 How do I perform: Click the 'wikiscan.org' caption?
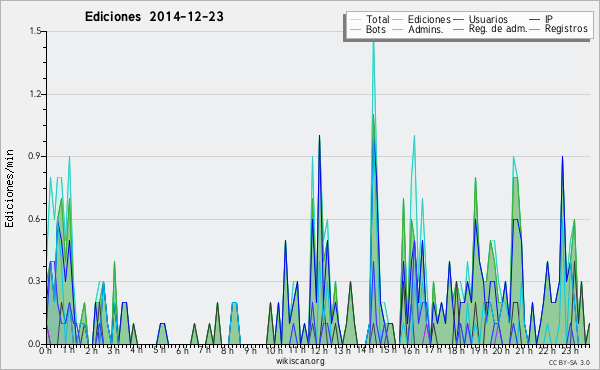coord(300,361)
